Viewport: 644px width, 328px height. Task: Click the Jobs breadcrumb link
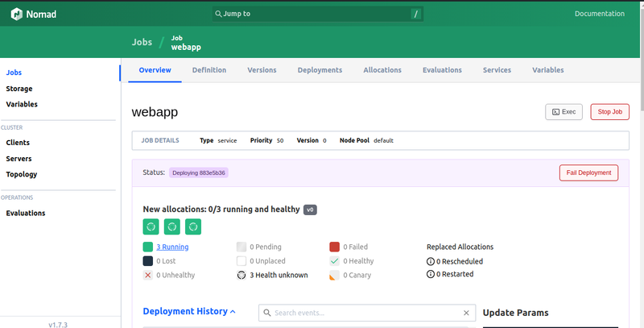142,42
